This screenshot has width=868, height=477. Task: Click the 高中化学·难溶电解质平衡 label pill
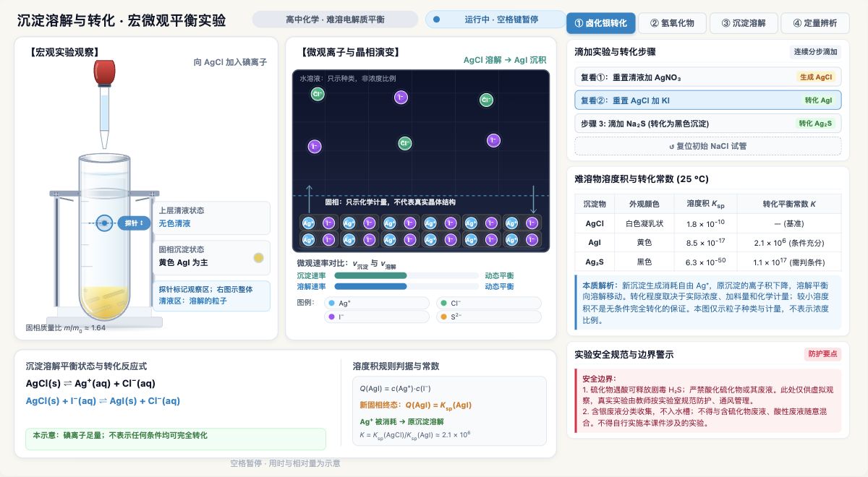point(335,20)
